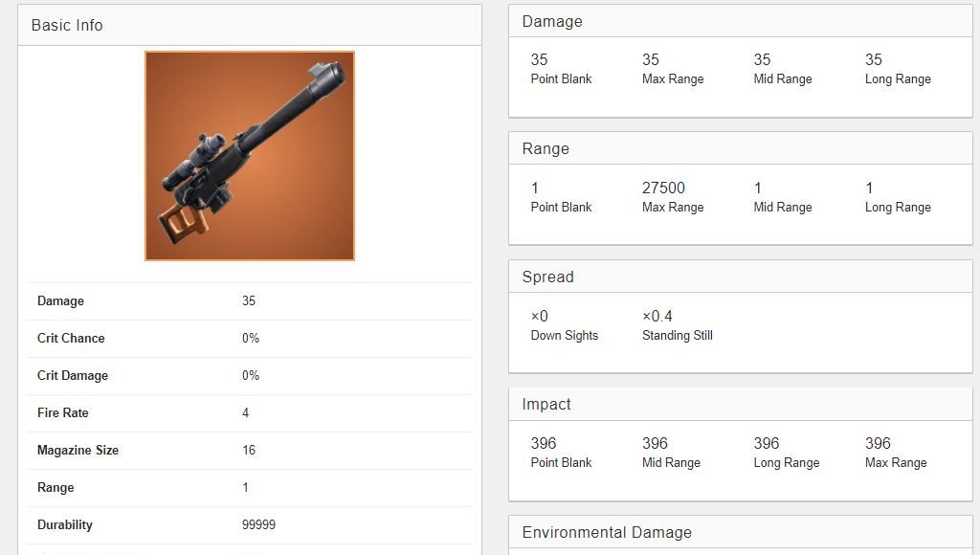980x555 pixels.
Task: Select the Impact Max Range value
Action: click(x=879, y=444)
